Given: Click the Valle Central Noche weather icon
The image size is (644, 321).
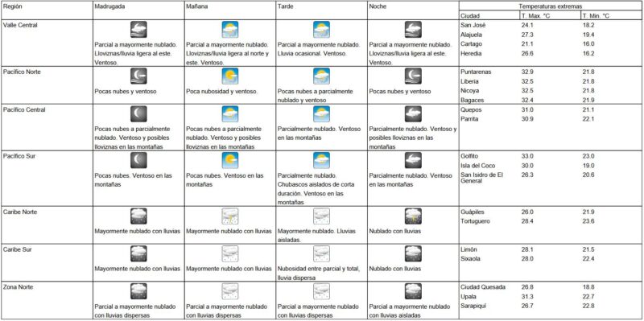Looking at the screenshot, I should point(413,30).
